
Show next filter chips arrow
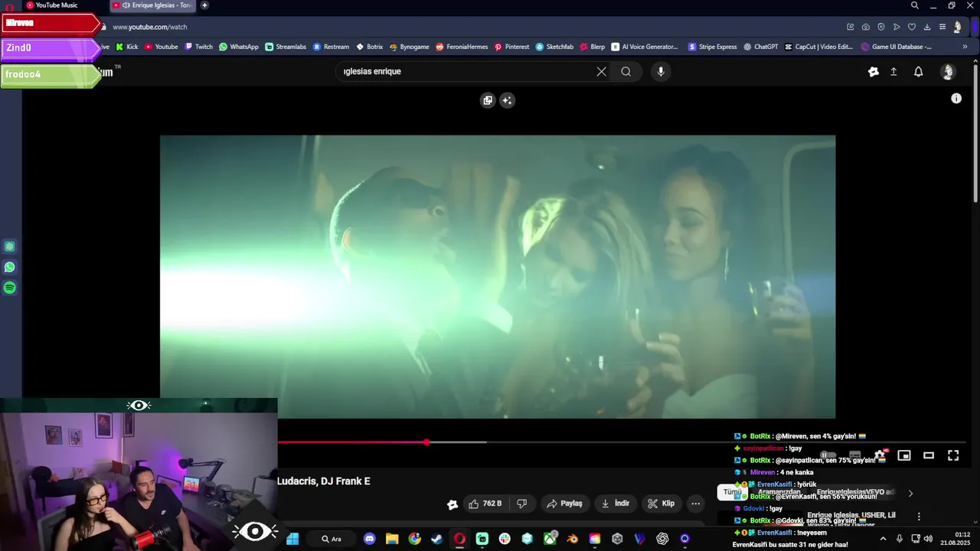[910, 493]
